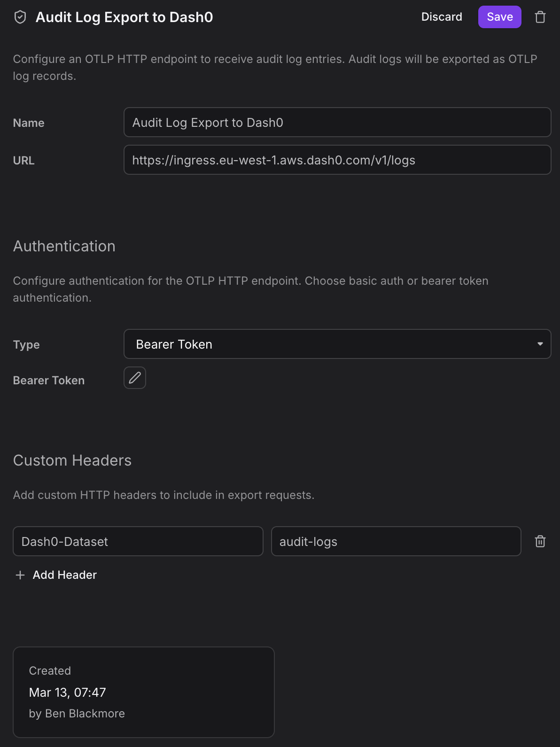The image size is (560, 747).
Task: Click into the URL field with the ingress endpoint
Action: coord(337,160)
